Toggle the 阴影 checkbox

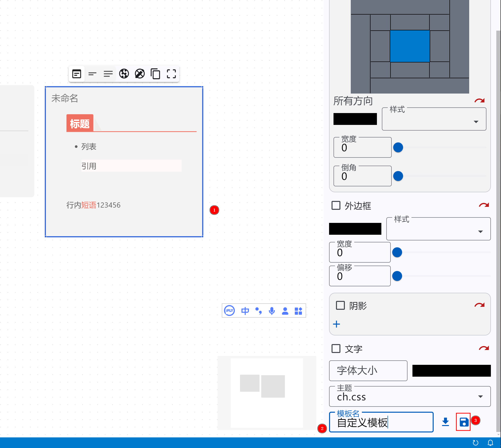pos(340,305)
